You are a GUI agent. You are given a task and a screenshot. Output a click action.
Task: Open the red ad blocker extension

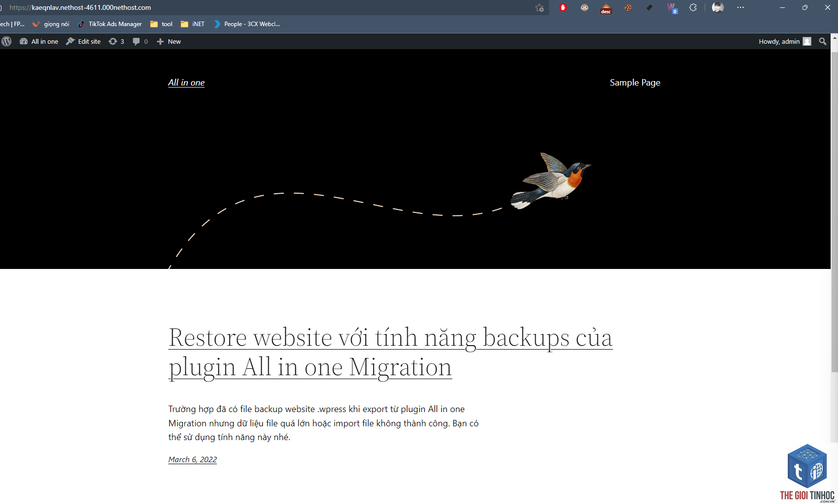pyautogui.click(x=563, y=7)
